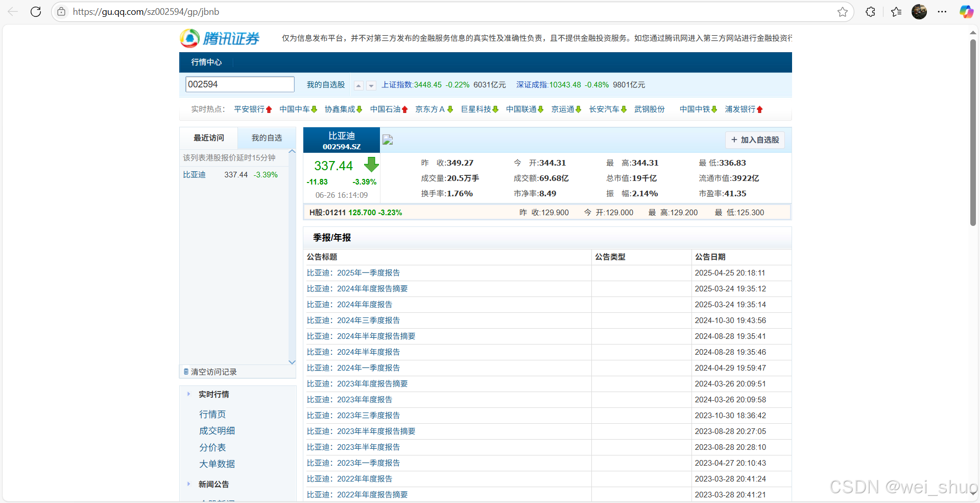
Task: Open hot stock 浦发银行
Action: pyautogui.click(x=740, y=109)
